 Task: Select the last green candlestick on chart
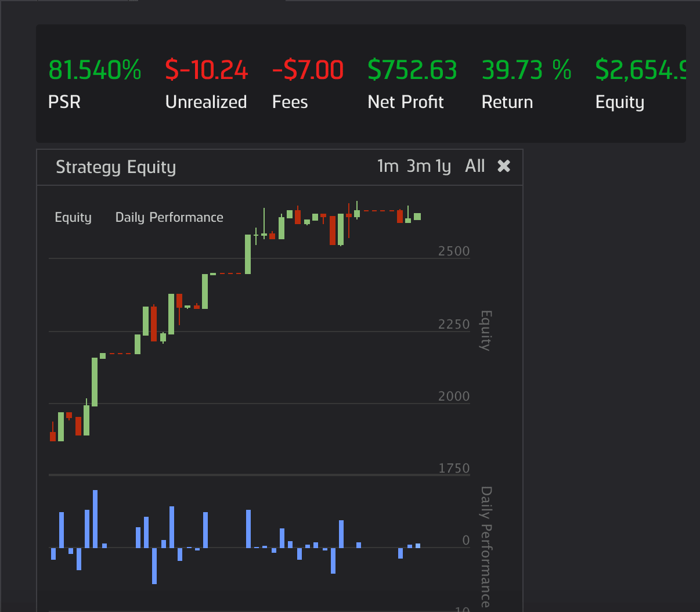click(x=417, y=217)
